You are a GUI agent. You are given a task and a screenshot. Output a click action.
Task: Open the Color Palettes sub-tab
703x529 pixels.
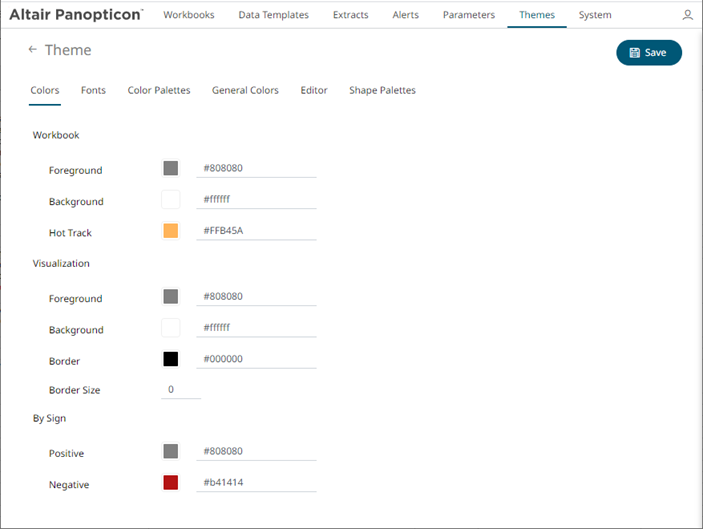[x=159, y=90]
